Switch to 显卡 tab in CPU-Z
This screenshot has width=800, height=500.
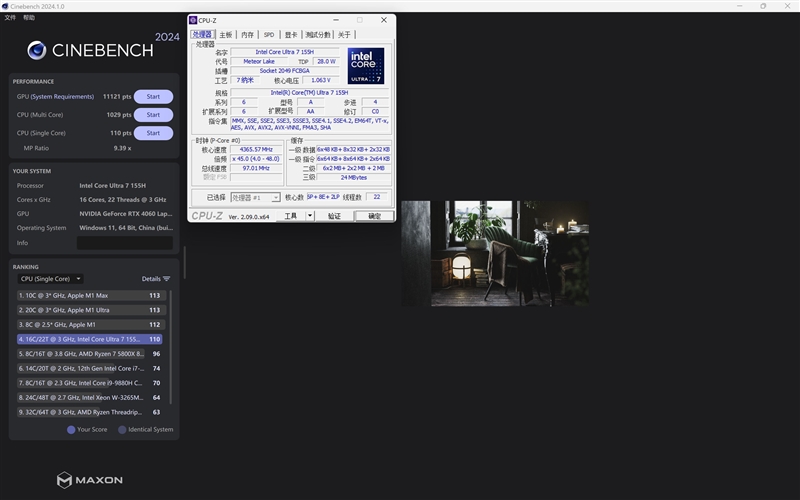click(291, 35)
